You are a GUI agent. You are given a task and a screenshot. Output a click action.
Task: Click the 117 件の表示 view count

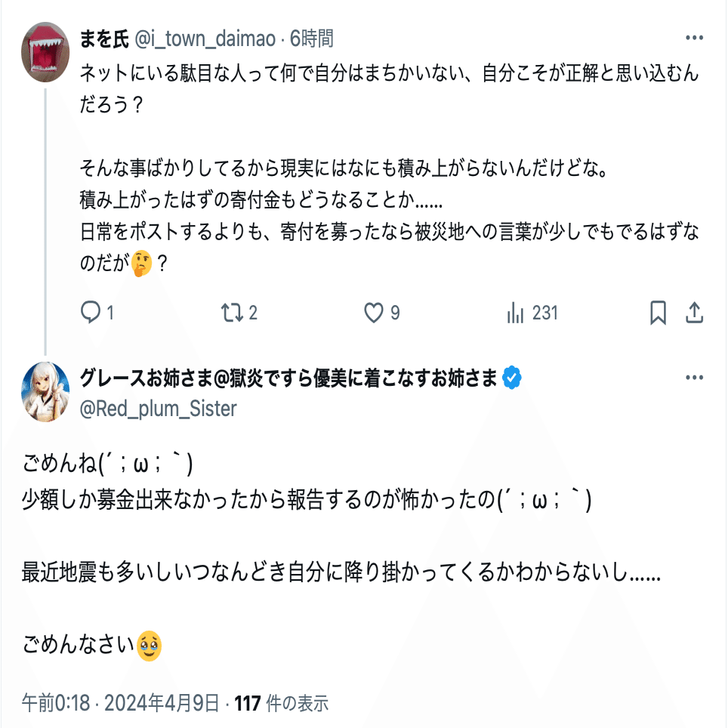click(282, 704)
